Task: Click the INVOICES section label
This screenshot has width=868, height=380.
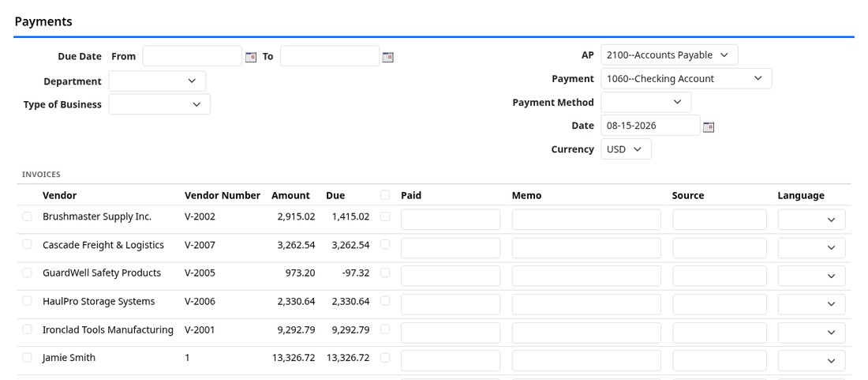Action: tap(41, 174)
